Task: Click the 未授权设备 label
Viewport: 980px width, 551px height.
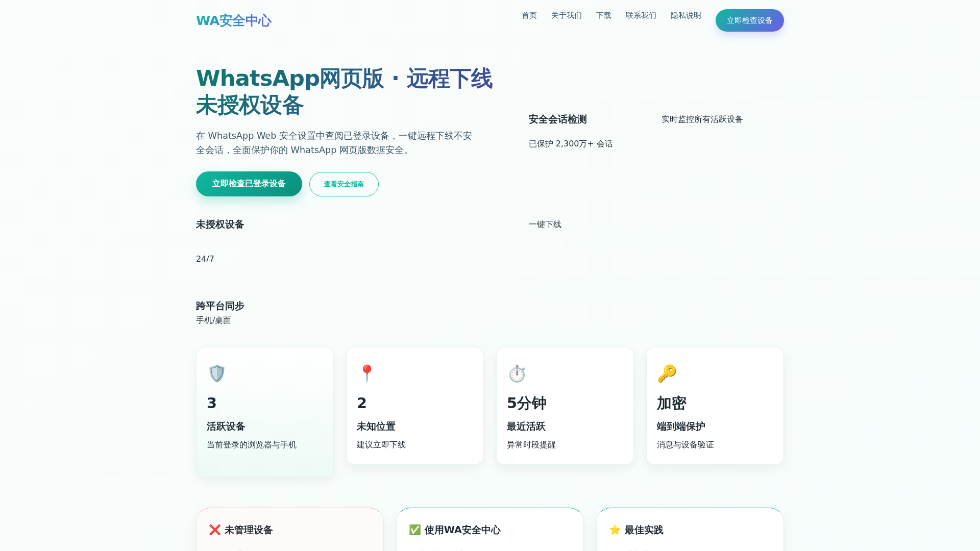Action: tap(220, 224)
